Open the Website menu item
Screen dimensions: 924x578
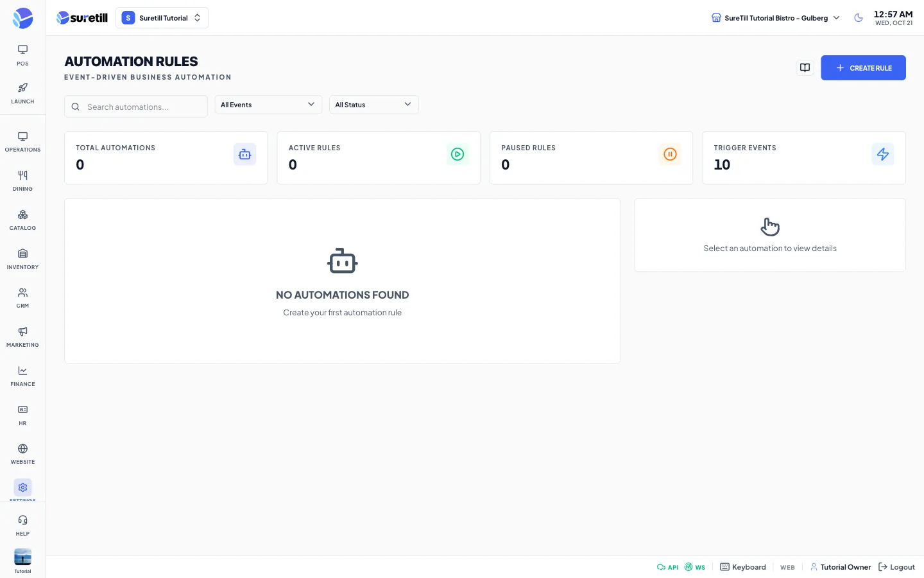22,453
